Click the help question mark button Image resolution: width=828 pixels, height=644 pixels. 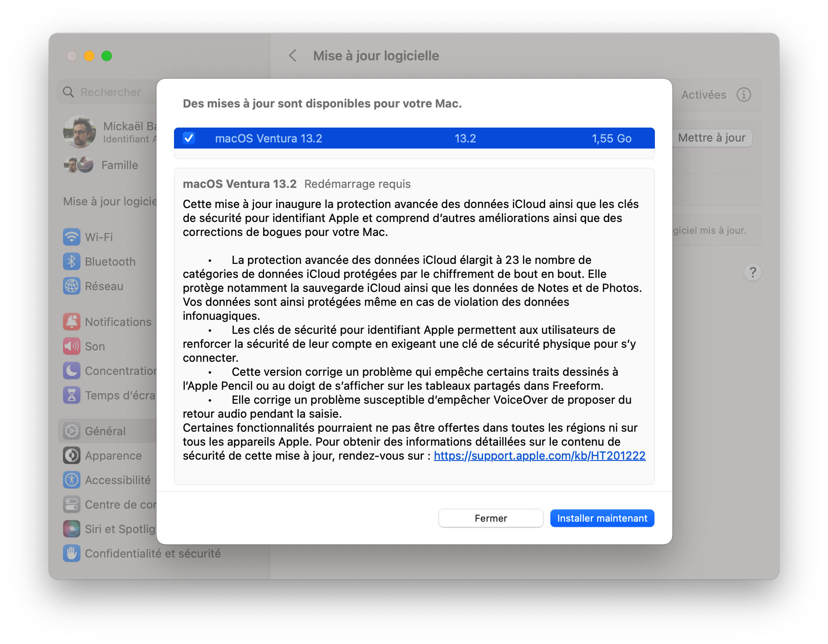[752, 272]
